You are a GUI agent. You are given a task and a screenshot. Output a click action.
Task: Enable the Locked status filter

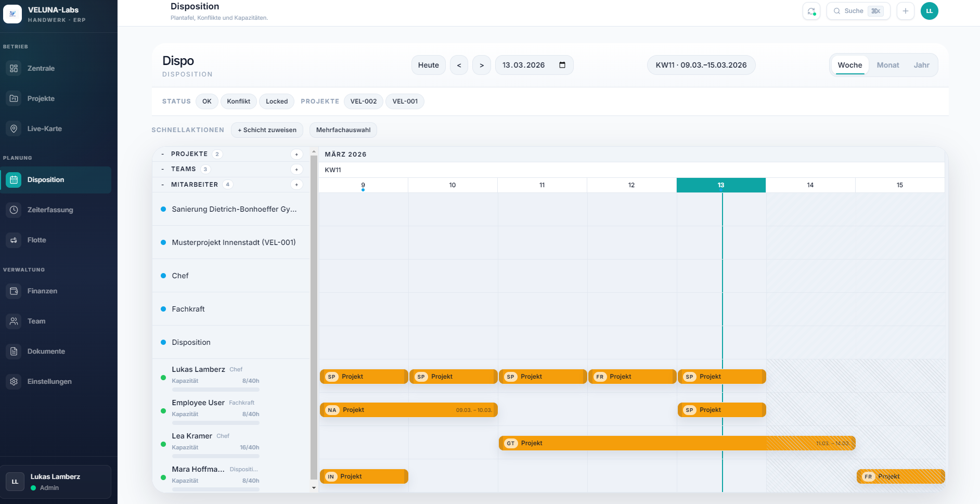276,101
